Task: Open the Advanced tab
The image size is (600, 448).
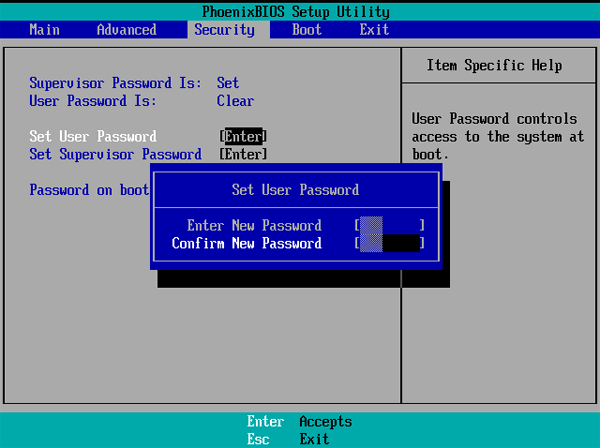Action: (127, 30)
